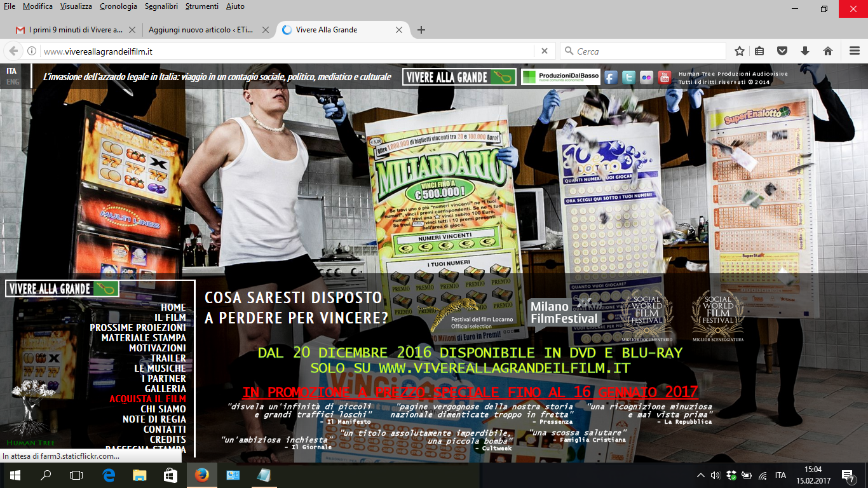Image resolution: width=868 pixels, height=488 pixels.
Task: Open LE MUSICHE link
Action: [x=160, y=369]
